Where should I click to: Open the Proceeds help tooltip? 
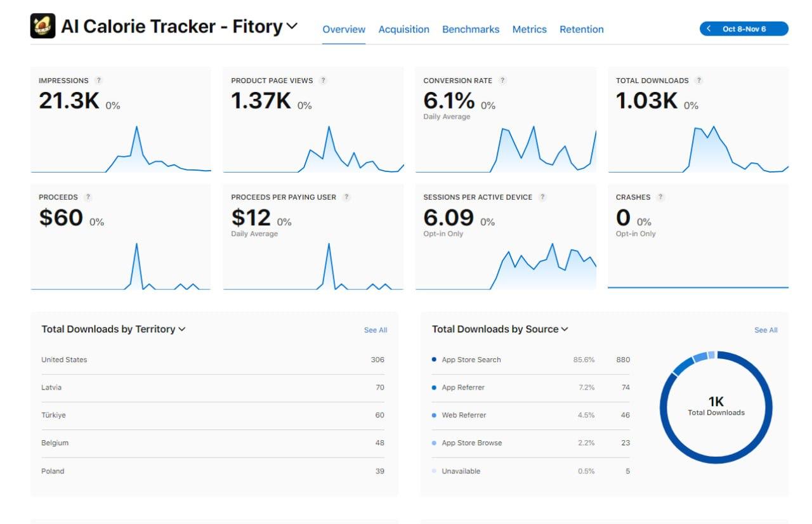click(x=88, y=197)
